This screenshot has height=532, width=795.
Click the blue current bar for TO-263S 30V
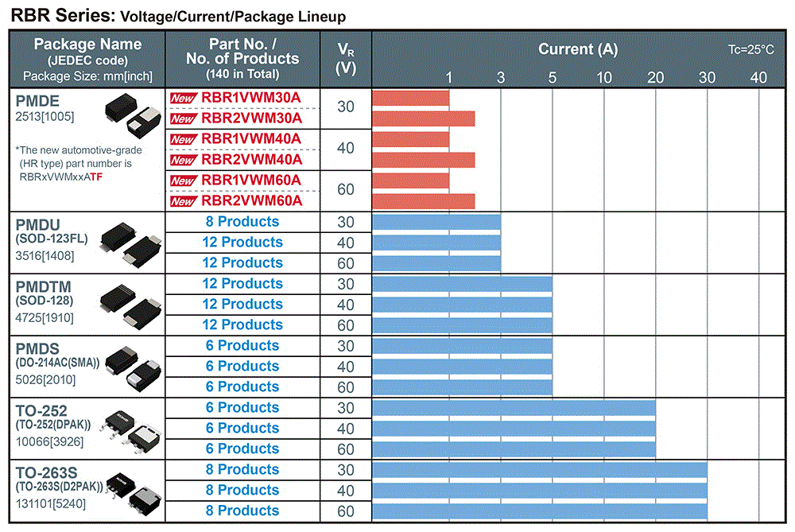tap(540, 470)
